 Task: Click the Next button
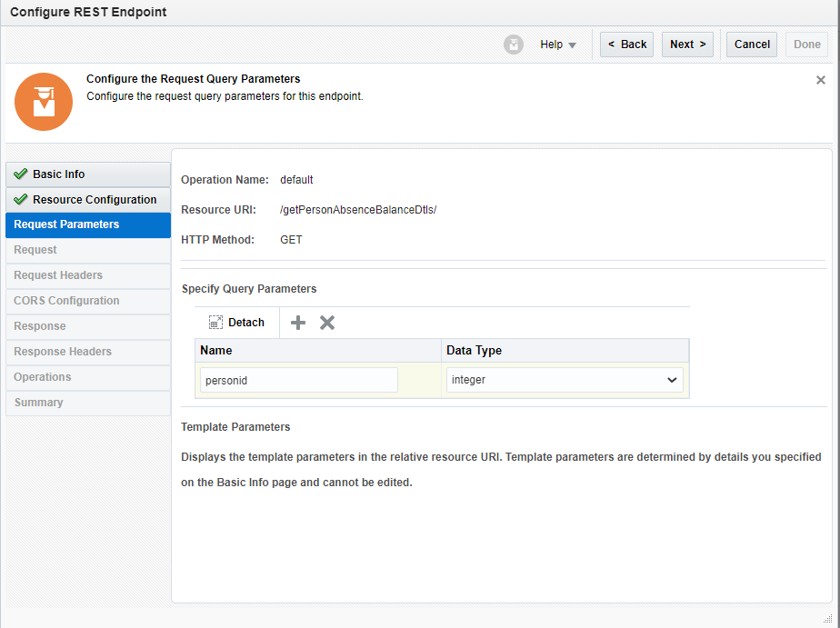pyautogui.click(x=687, y=44)
